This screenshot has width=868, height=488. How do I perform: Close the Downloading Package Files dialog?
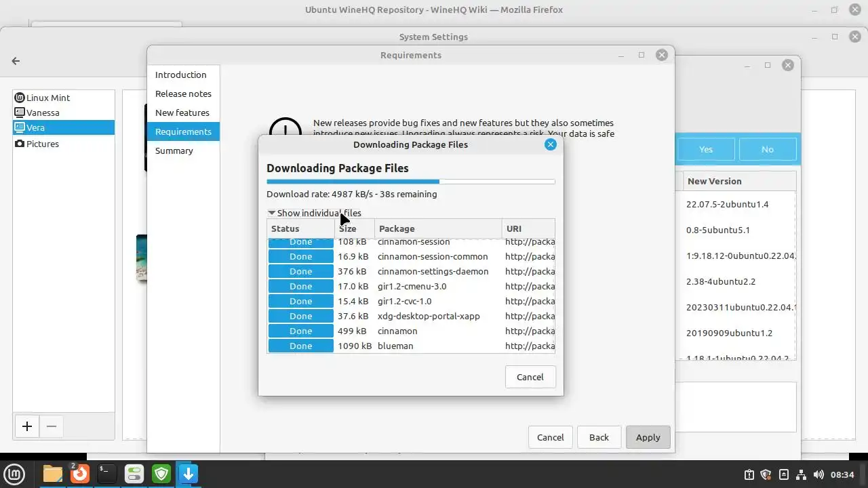click(x=551, y=144)
